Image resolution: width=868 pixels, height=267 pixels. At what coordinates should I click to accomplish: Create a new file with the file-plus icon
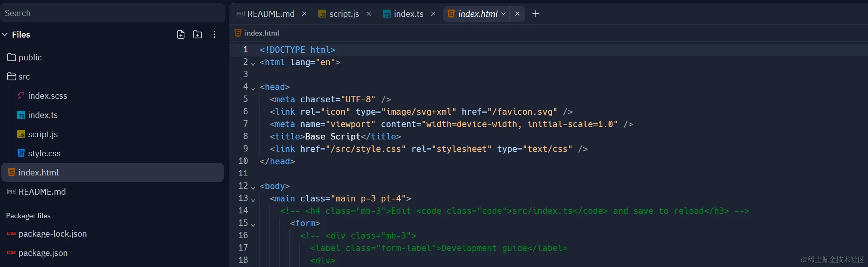(x=181, y=35)
